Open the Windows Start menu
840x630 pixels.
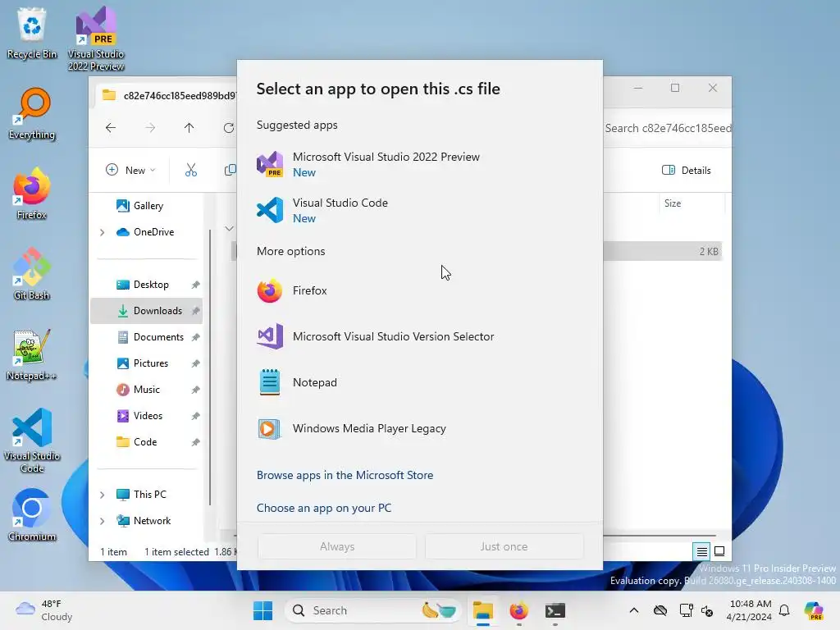coord(262,610)
